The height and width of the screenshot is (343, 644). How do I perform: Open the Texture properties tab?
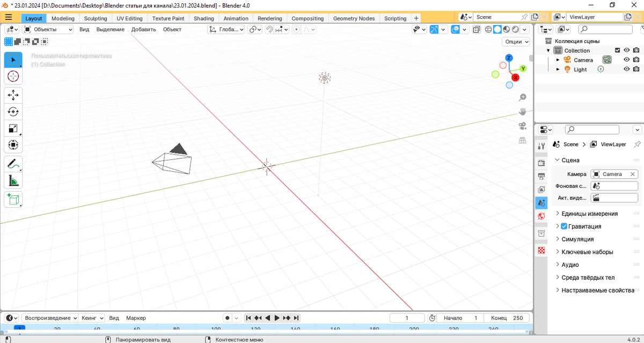tap(541, 251)
